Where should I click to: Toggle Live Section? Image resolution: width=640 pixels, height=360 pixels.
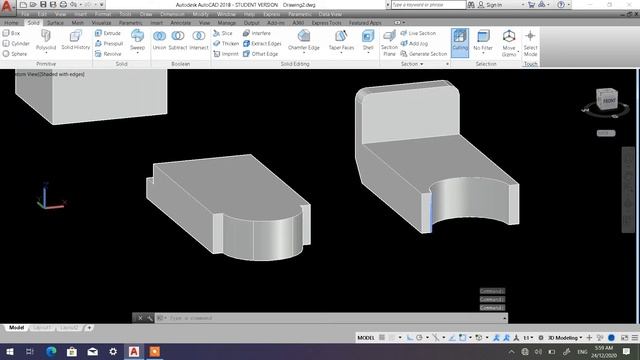(418, 33)
